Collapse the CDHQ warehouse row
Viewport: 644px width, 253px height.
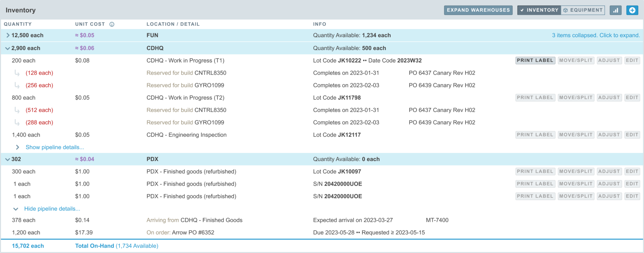tap(8, 48)
